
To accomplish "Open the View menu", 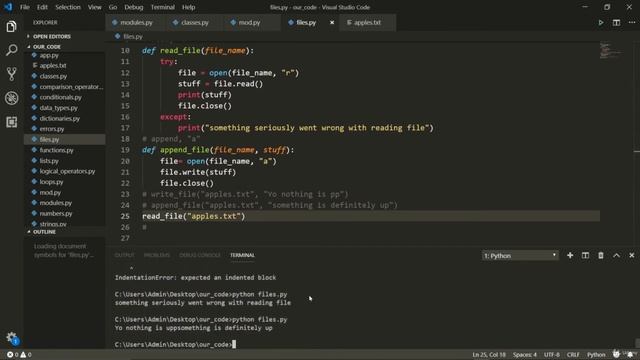I will pyautogui.click(x=95, y=7).
